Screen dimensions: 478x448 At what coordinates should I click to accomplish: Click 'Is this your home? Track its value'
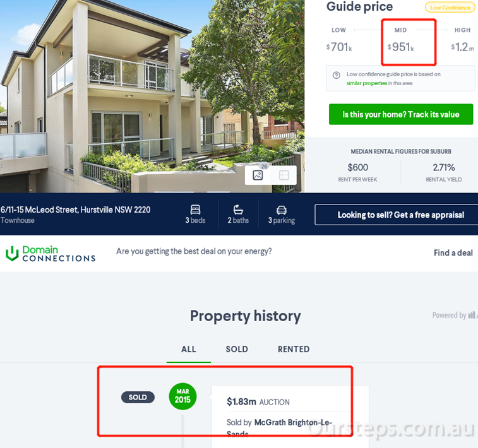click(401, 114)
